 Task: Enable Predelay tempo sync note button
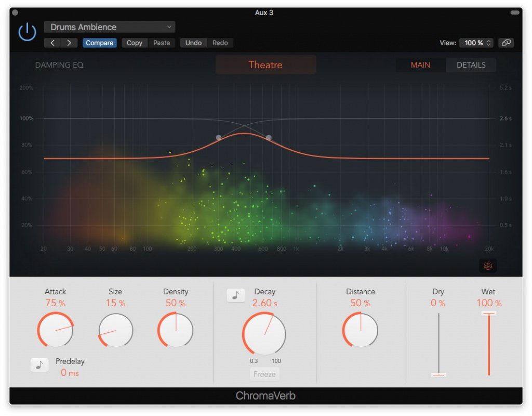(39, 366)
